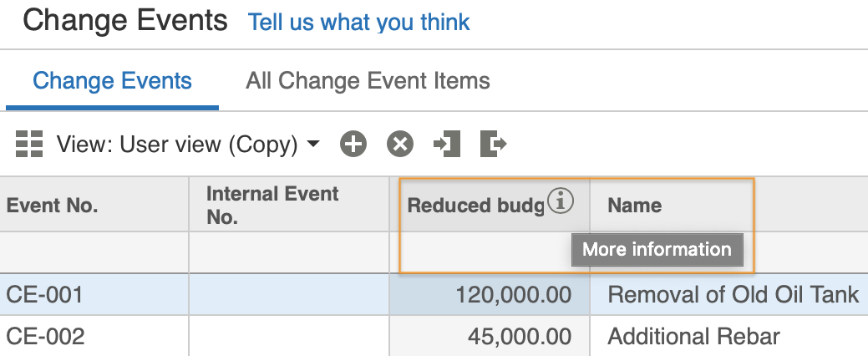Click the Additional Rebar name cell

click(728, 336)
